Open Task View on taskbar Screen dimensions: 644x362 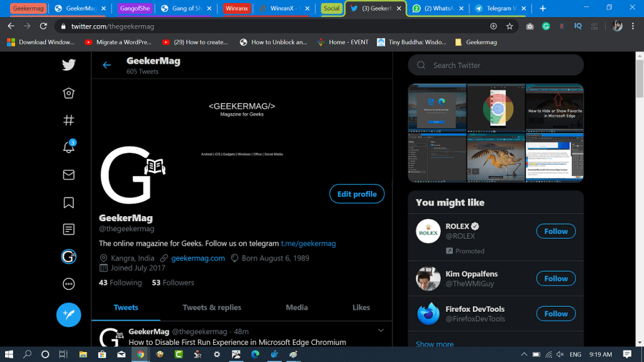[x=64, y=354]
